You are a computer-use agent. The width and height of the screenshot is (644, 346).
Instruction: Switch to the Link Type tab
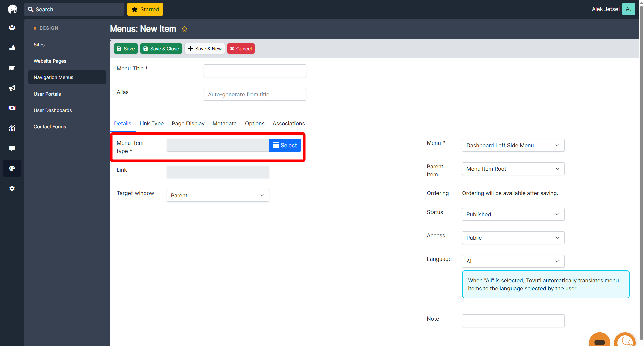coord(152,123)
